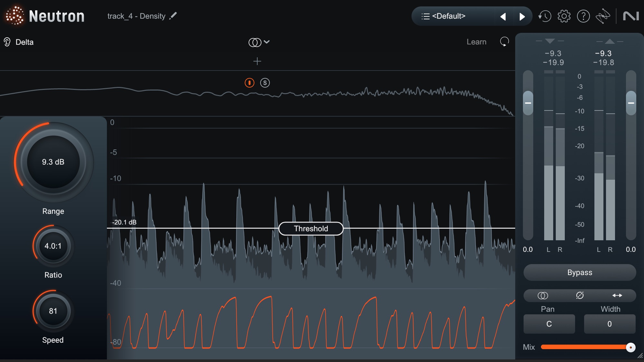Click the Native Instruments logo
This screenshot has width=644, height=362.
(x=631, y=16)
